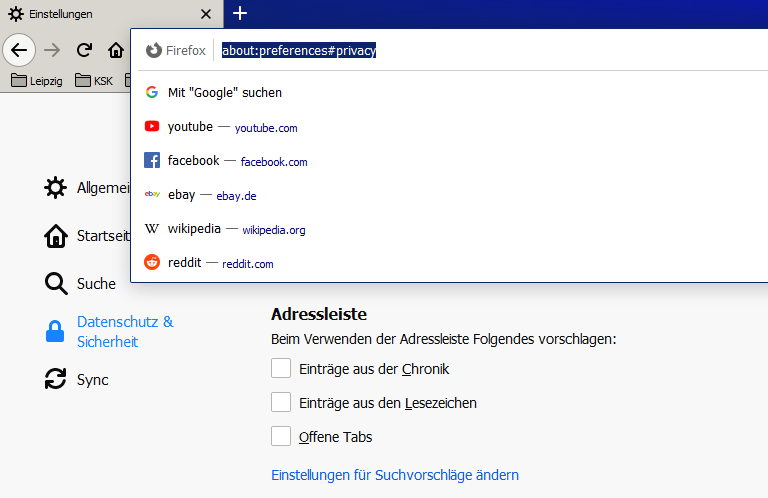Screen dimensions: 768x498
Task: Open the Leipzig bookmarks folder
Action: point(37,80)
